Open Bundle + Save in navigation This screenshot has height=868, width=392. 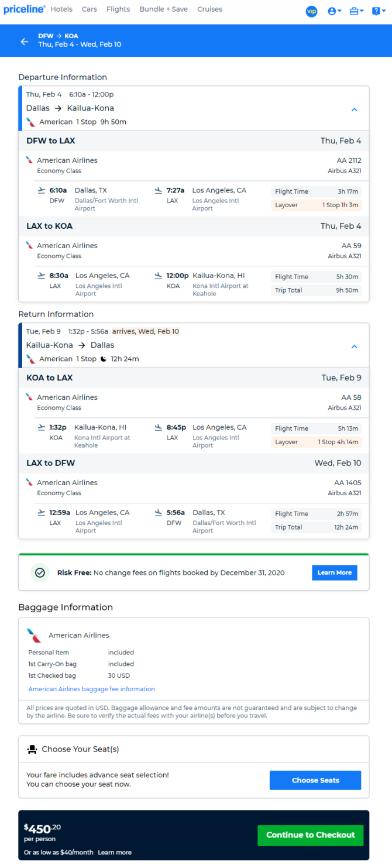click(164, 9)
